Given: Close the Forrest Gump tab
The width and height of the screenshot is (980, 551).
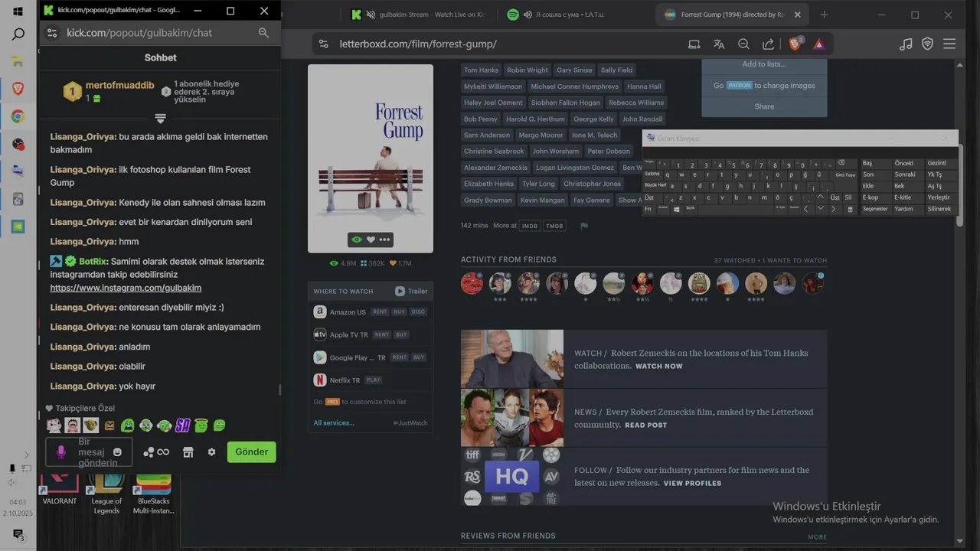Looking at the screenshot, I should (x=798, y=15).
